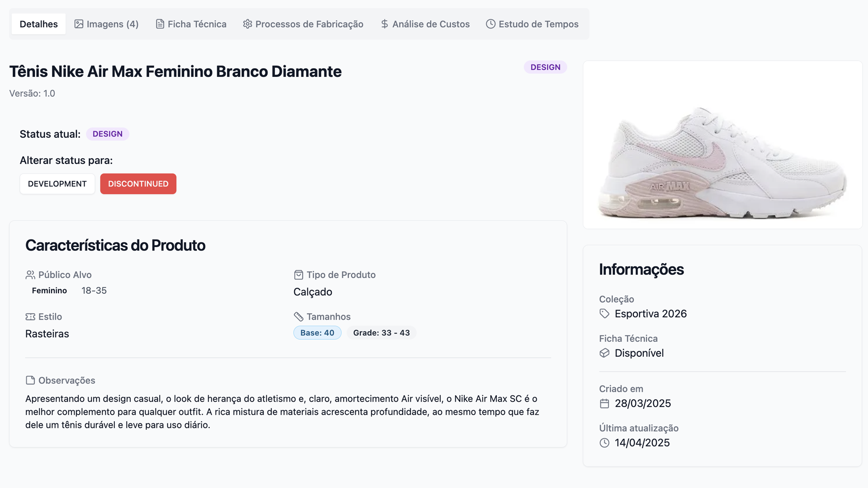868x488 pixels.
Task: Open the Imagens (4) tab
Action: click(x=106, y=23)
